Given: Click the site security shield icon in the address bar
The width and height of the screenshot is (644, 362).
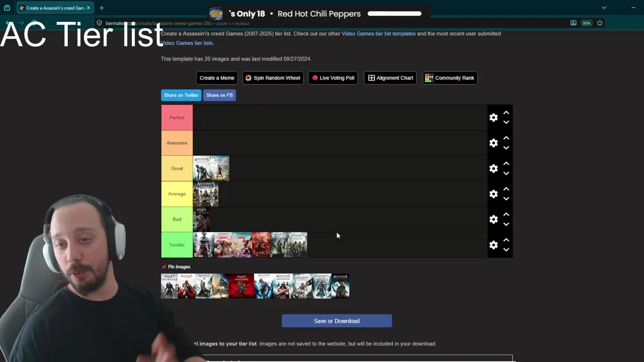Looking at the screenshot, I should [x=99, y=23].
